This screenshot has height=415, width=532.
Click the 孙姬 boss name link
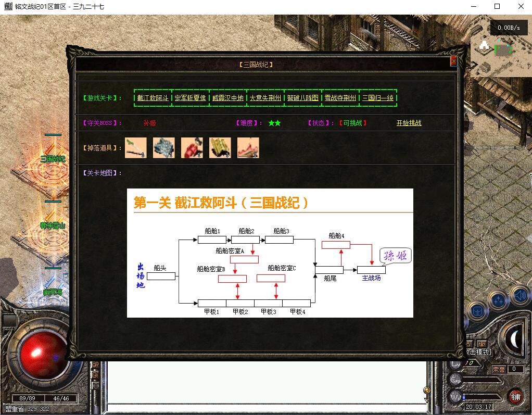click(149, 123)
